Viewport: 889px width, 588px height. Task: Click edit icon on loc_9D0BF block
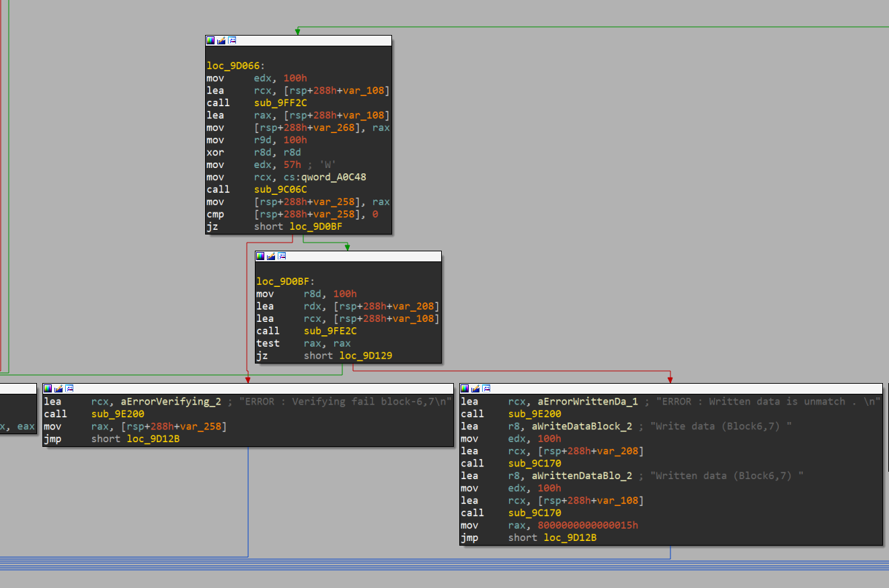tap(271, 256)
